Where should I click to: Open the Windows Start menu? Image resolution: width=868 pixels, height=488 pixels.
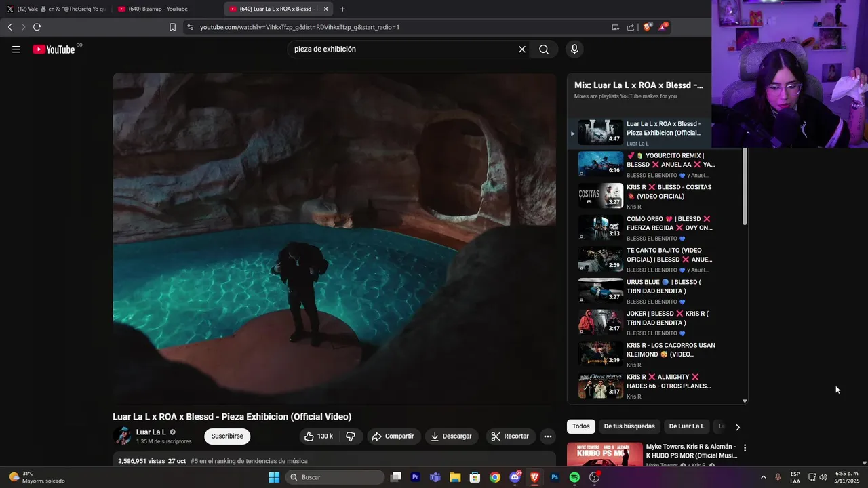274,477
